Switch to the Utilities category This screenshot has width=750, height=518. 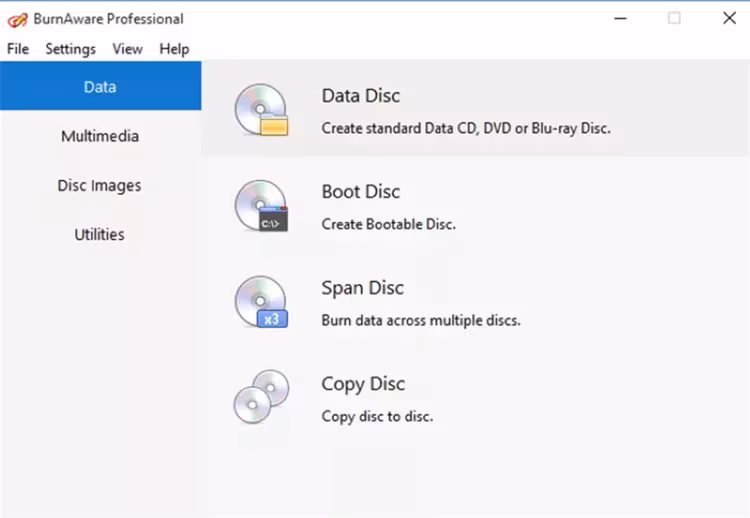tap(100, 234)
